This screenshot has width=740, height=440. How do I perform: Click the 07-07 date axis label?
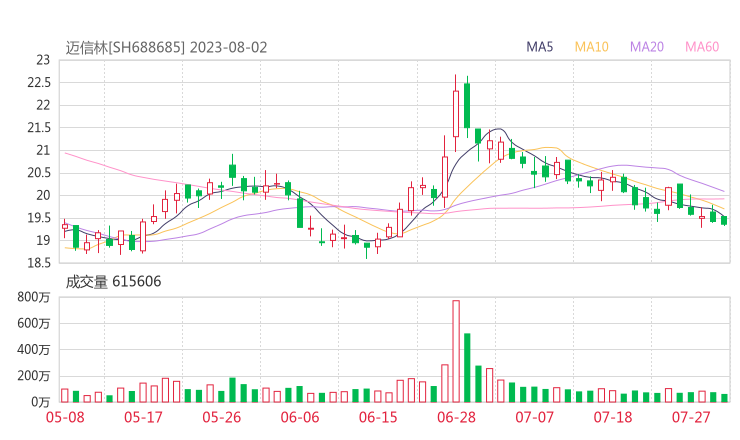[534, 417]
